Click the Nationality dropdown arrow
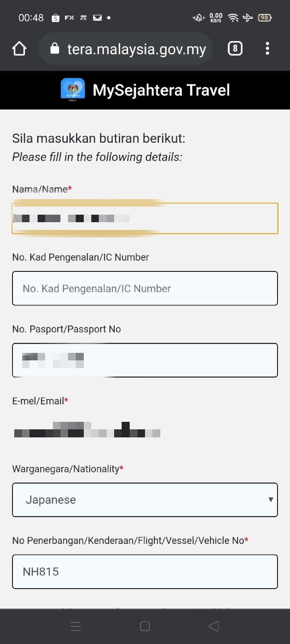Screen dimensions: 290x644 (271, 500)
